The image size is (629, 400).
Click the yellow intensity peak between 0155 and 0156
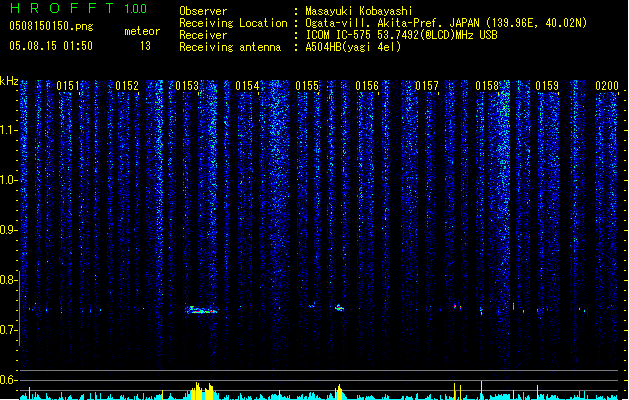click(x=339, y=392)
